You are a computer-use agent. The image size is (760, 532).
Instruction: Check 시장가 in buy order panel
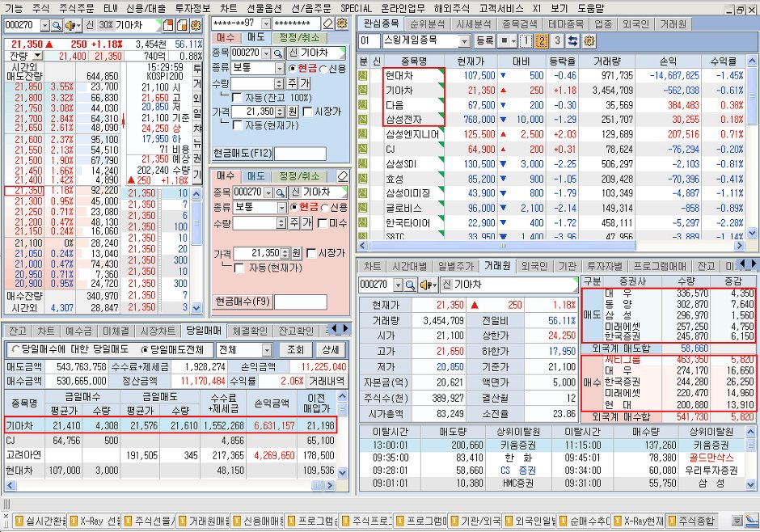click(x=311, y=253)
